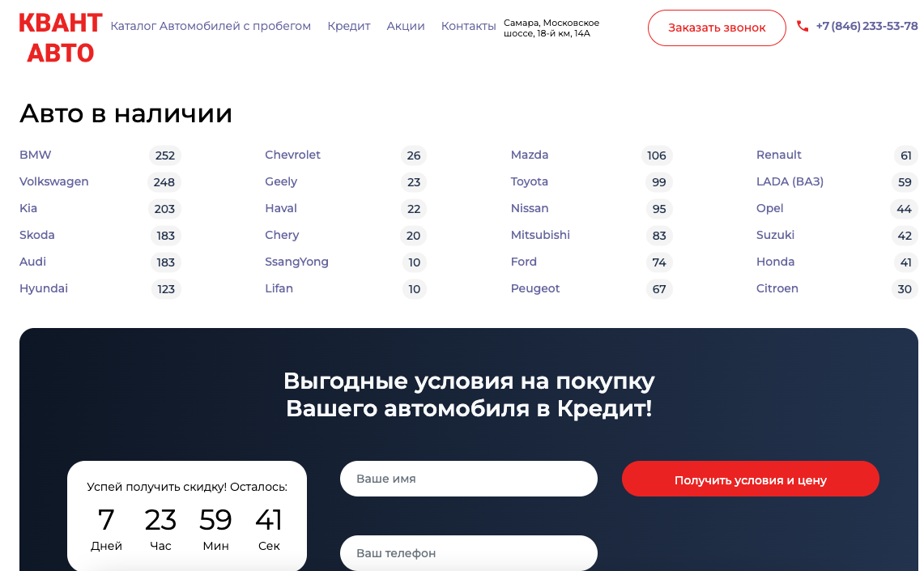Click the Renault count badge 61
Image resolution: width=924 pixels, height=571 pixels.
point(905,156)
